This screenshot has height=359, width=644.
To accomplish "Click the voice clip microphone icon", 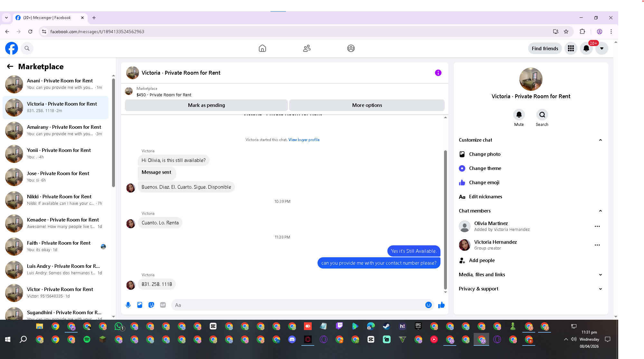I will (x=128, y=305).
